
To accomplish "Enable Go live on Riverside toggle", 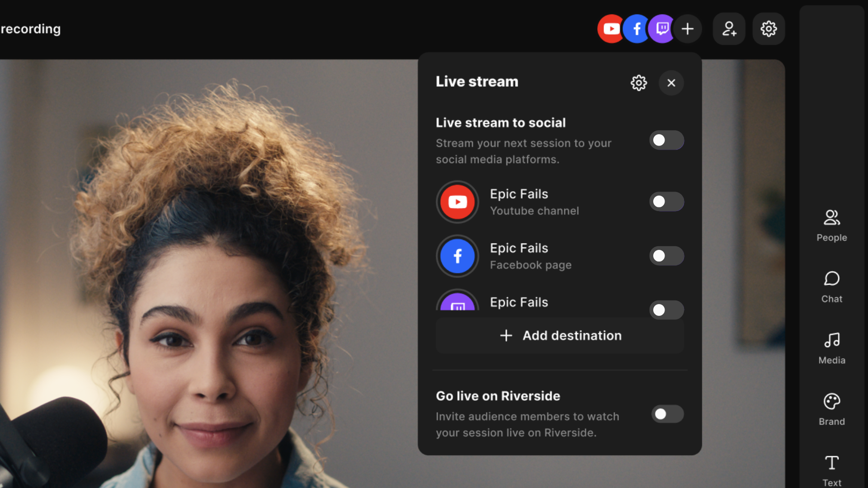I will click(668, 414).
